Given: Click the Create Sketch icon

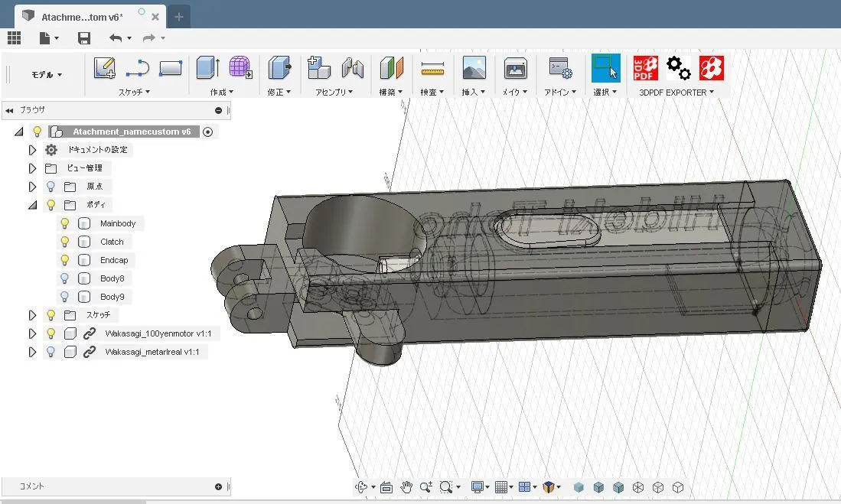Looking at the screenshot, I should 104,68.
